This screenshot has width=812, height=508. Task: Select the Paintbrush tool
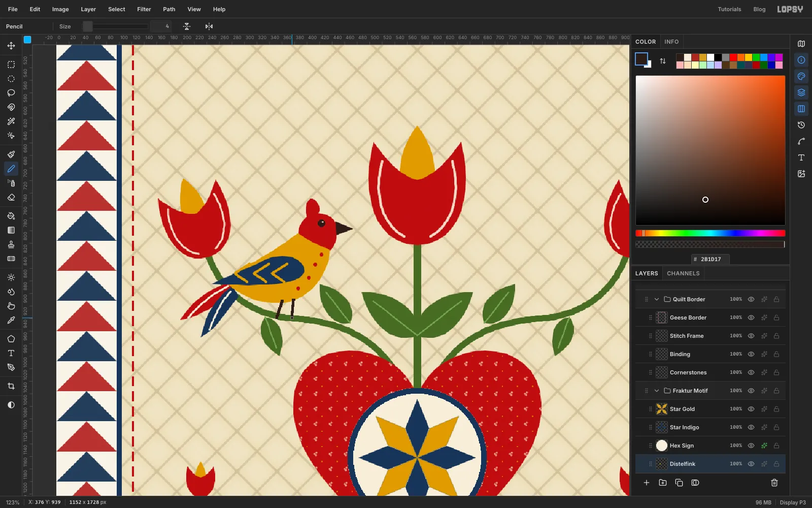click(x=11, y=154)
